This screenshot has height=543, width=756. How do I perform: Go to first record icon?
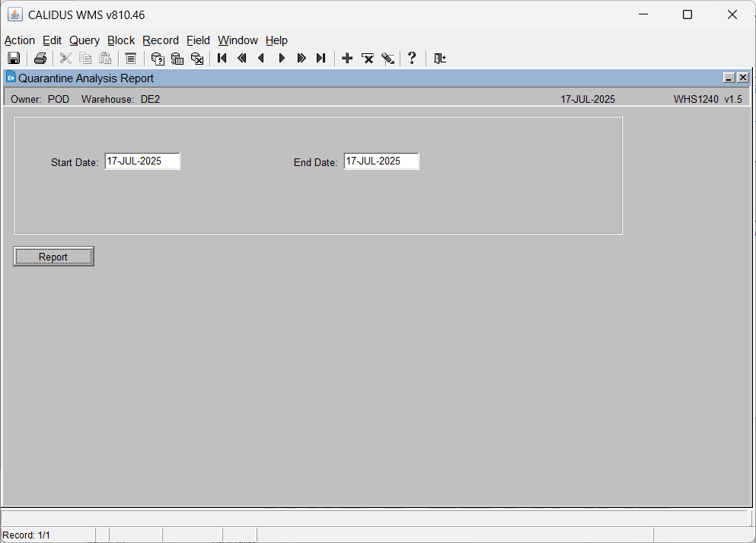pos(222,59)
